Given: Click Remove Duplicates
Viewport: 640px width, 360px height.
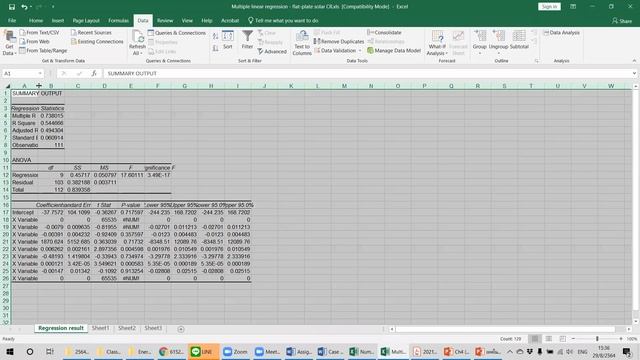Looking at the screenshot, I should [339, 41].
